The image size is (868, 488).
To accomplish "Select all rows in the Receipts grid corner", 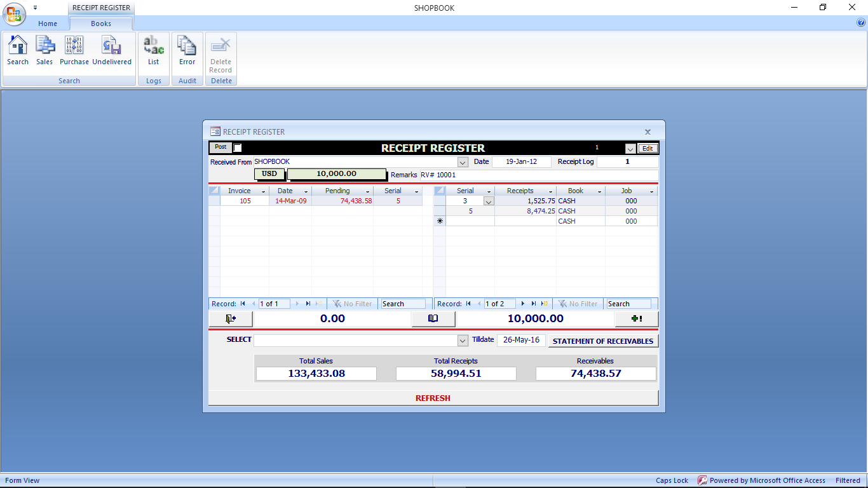I will click(440, 191).
